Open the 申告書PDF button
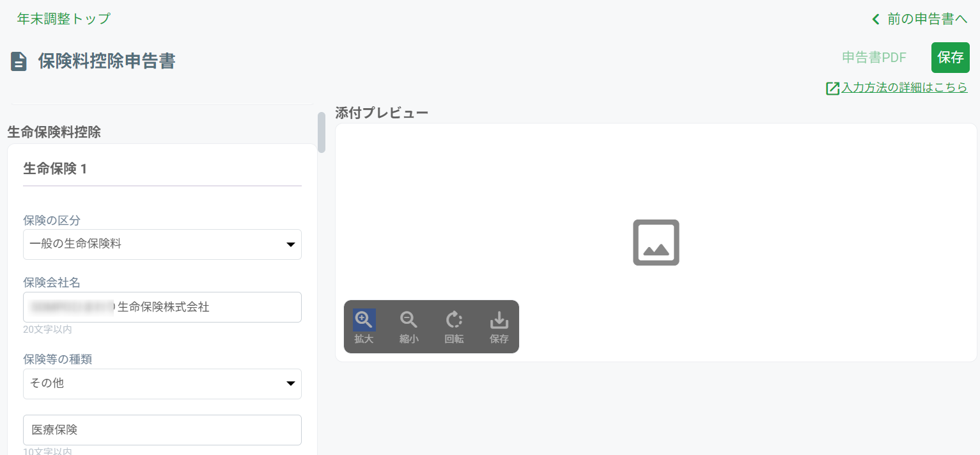Screen dimensions: 980x455 click(874, 58)
